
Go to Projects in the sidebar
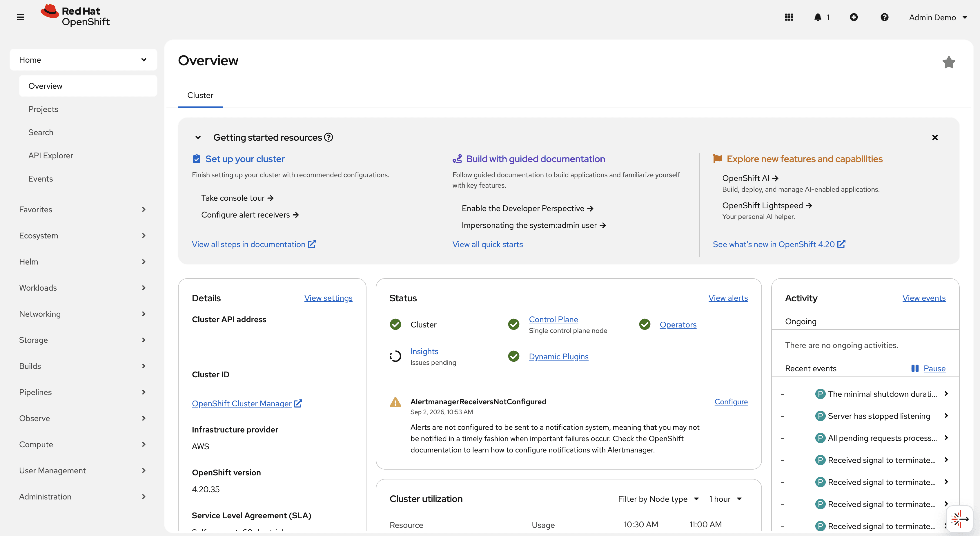point(88,109)
